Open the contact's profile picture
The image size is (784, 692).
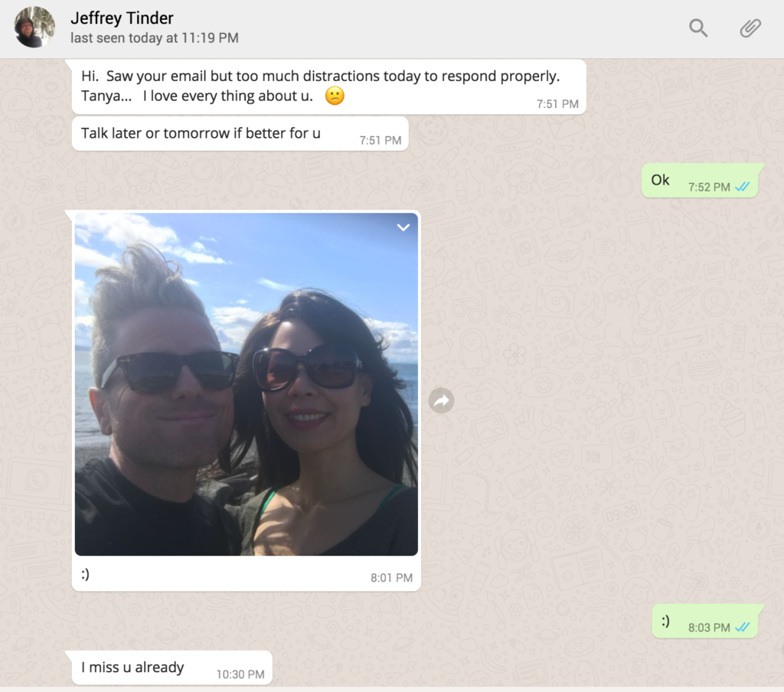[x=34, y=27]
